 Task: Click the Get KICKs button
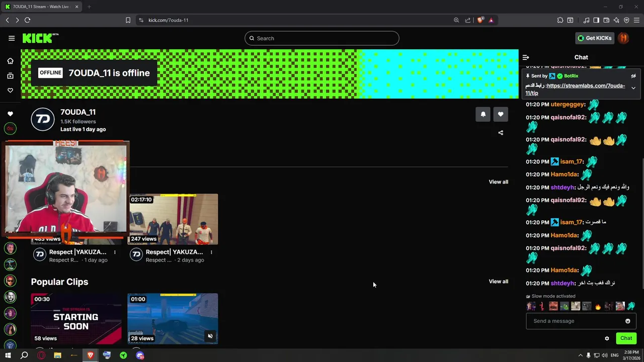tap(595, 38)
